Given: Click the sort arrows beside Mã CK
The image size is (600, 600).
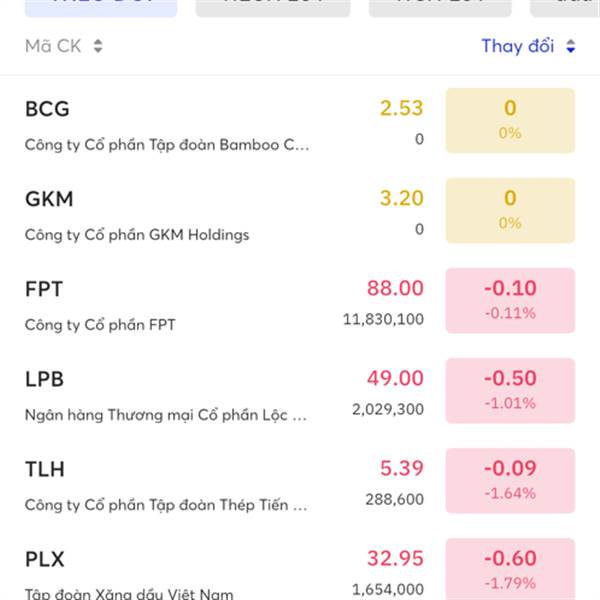Looking at the screenshot, I should pos(97,46).
